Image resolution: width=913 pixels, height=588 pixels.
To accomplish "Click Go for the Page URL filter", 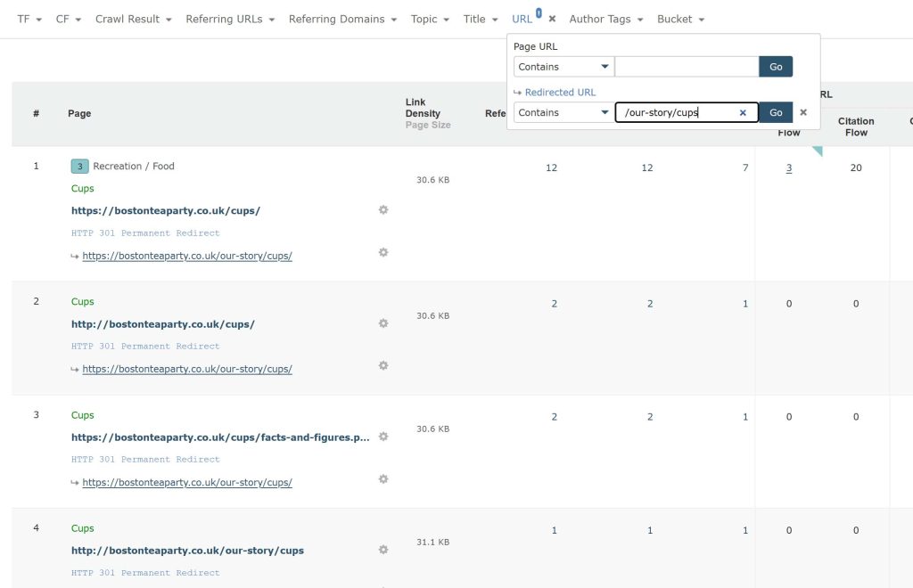I will [x=776, y=67].
